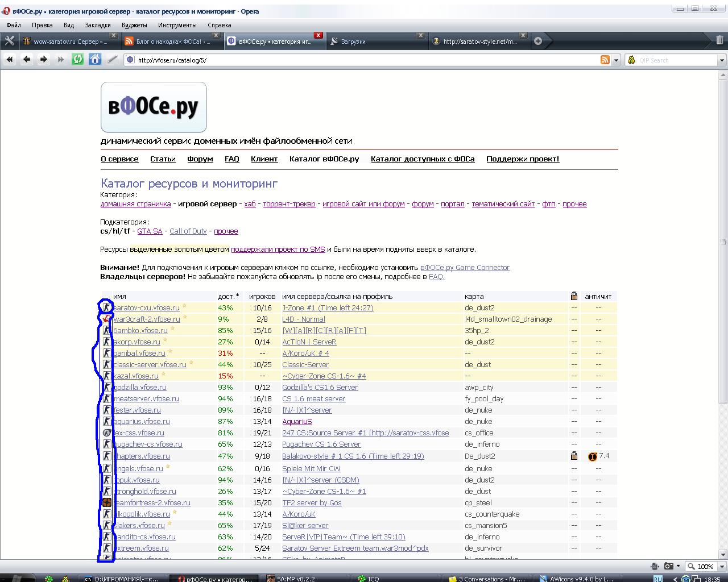
Task: Click the camera icon in status bar
Action: (x=669, y=566)
